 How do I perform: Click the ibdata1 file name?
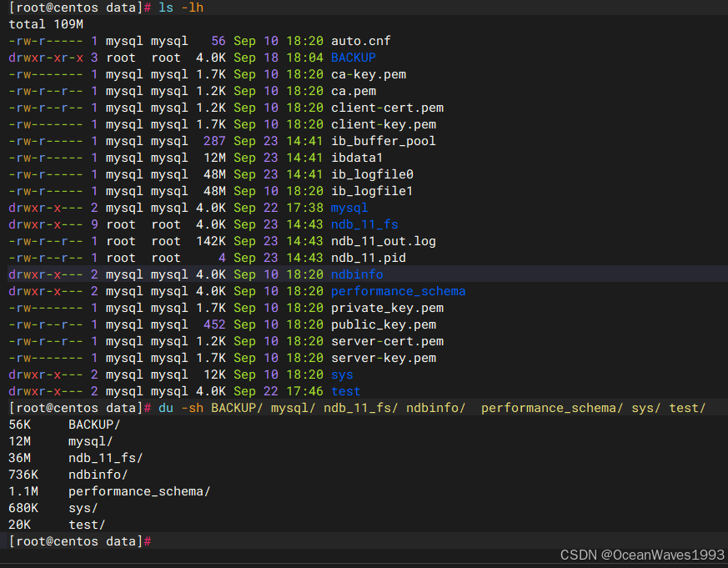tap(357, 158)
